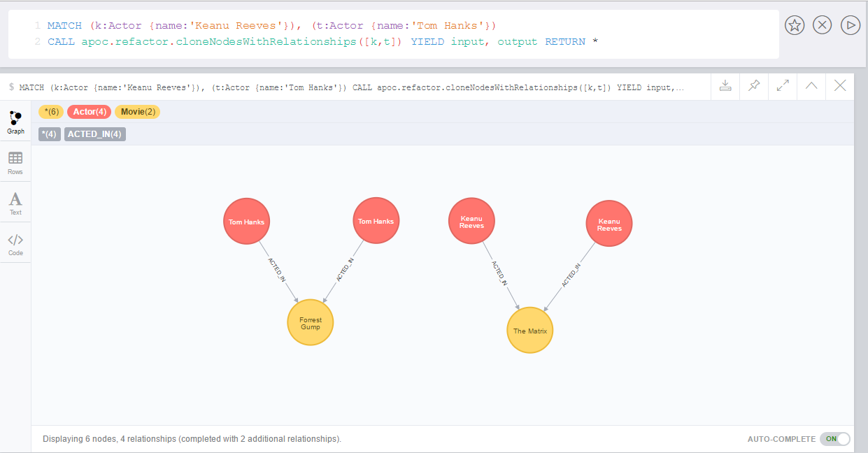The height and width of the screenshot is (453, 868).
Task: Open the Text result view
Action: coord(15,201)
